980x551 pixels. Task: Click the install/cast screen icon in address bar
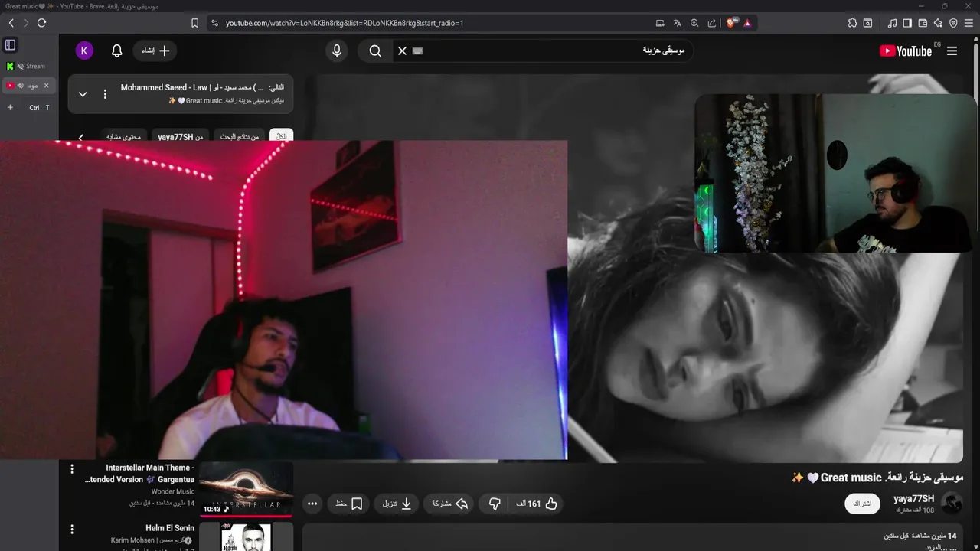click(660, 23)
